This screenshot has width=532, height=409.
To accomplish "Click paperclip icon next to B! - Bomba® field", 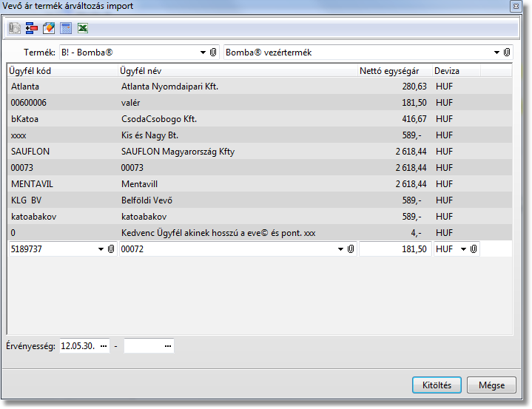I will tap(213, 53).
